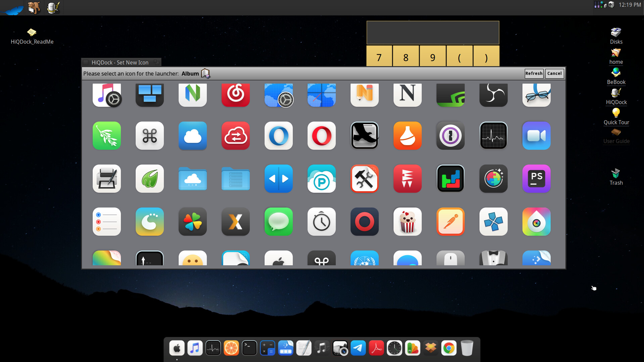This screenshot has width=644, height=362.
Task: Select the Notion N icon
Action: pyautogui.click(x=407, y=94)
